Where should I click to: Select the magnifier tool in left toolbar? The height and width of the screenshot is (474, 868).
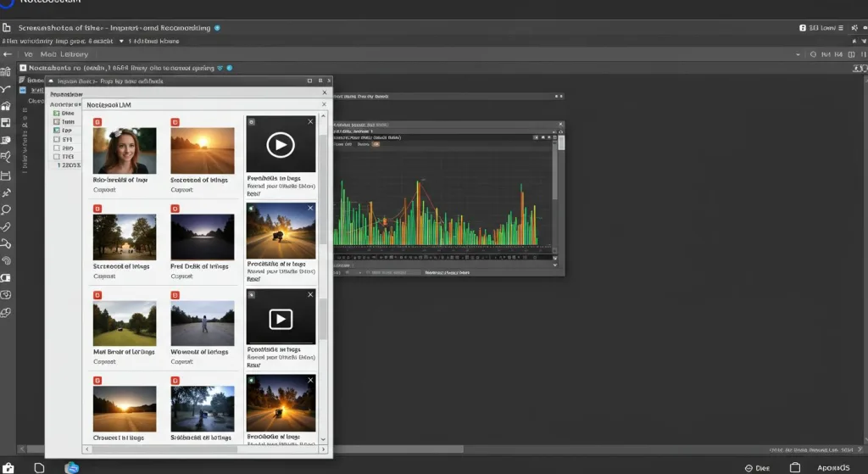pyautogui.click(x=6, y=209)
